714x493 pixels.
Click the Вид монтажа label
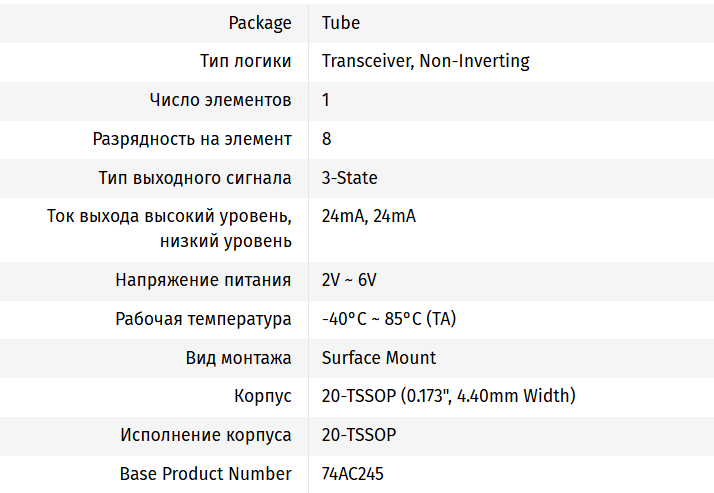click(x=238, y=358)
